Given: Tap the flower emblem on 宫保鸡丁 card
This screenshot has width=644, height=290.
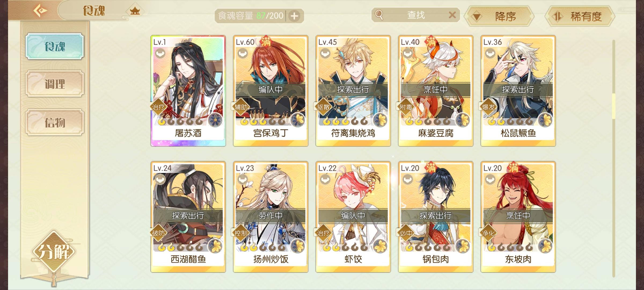Looking at the screenshot, I should coord(298,120).
